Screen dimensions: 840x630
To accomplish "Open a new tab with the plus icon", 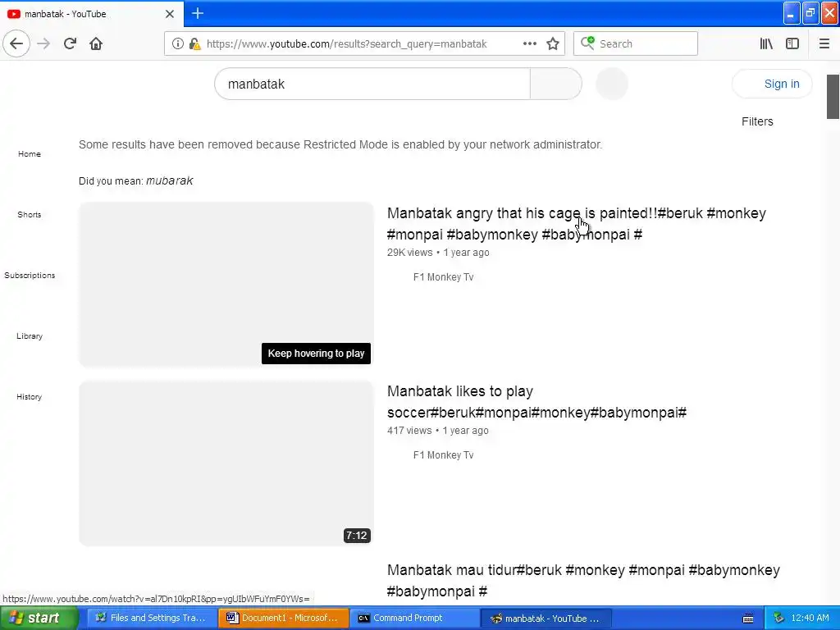I will pyautogui.click(x=198, y=13).
